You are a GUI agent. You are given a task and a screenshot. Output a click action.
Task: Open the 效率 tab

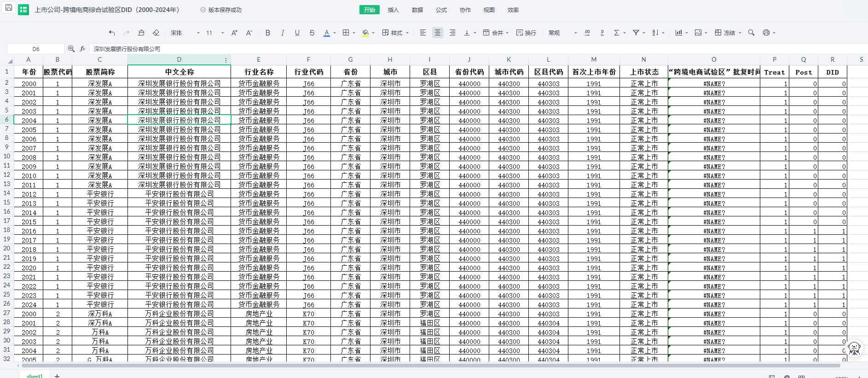[x=513, y=10]
